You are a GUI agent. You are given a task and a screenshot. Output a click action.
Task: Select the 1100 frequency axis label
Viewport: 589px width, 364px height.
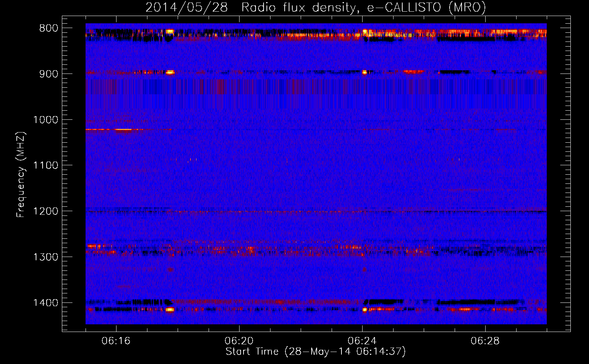pos(46,166)
